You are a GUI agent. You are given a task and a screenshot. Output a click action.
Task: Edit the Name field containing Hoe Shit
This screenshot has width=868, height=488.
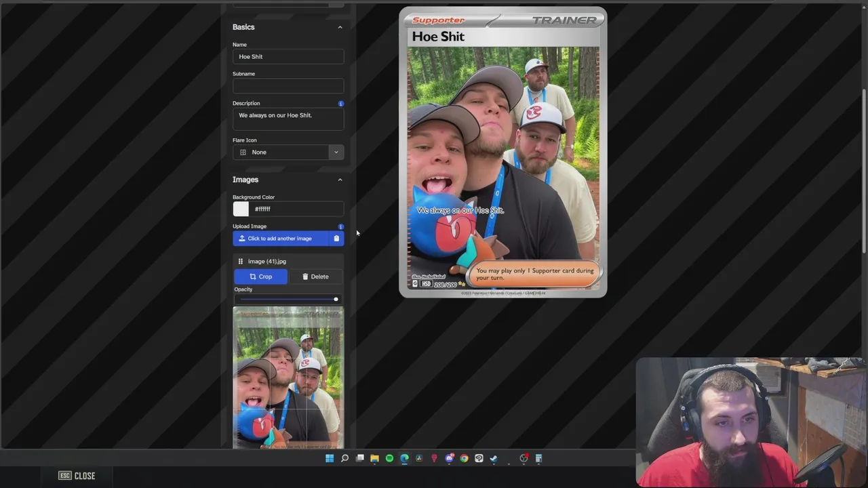click(288, 57)
